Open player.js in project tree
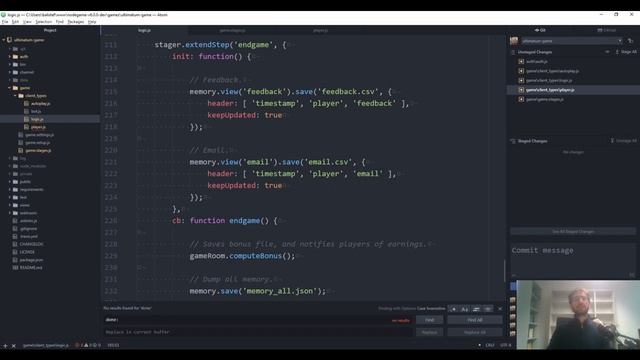Image resolution: width=640 pixels, height=360 pixels. pyautogui.click(x=38, y=127)
